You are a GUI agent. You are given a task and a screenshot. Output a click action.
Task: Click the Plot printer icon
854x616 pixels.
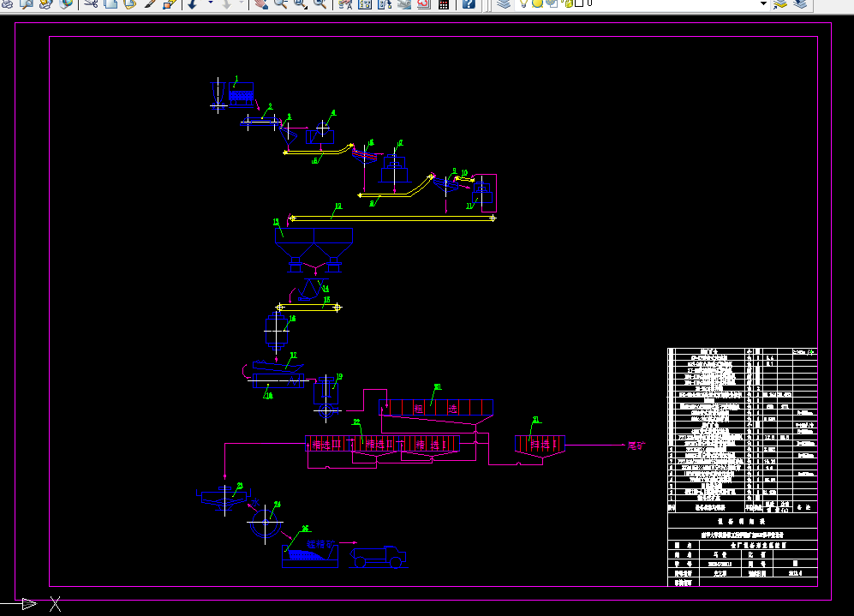click(x=8, y=3)
